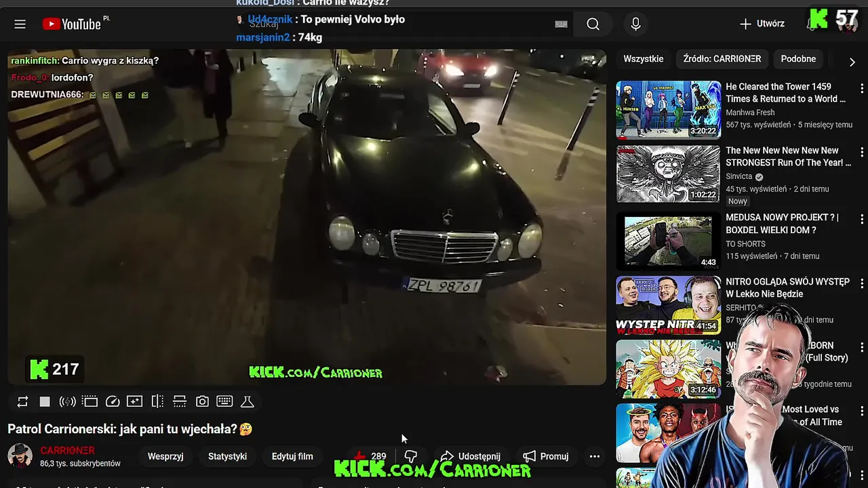
Task: Click the Udostępnij share button
Action: point(470,456)
